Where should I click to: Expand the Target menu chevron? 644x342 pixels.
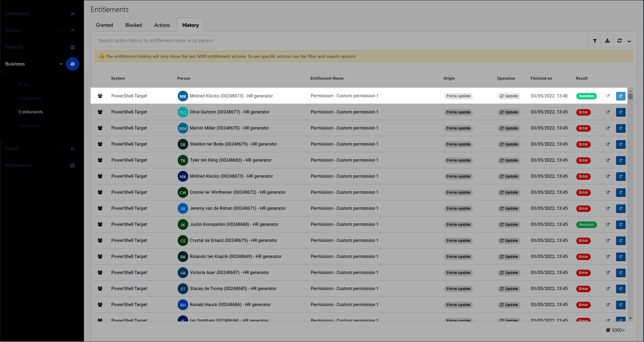point(61,149)
